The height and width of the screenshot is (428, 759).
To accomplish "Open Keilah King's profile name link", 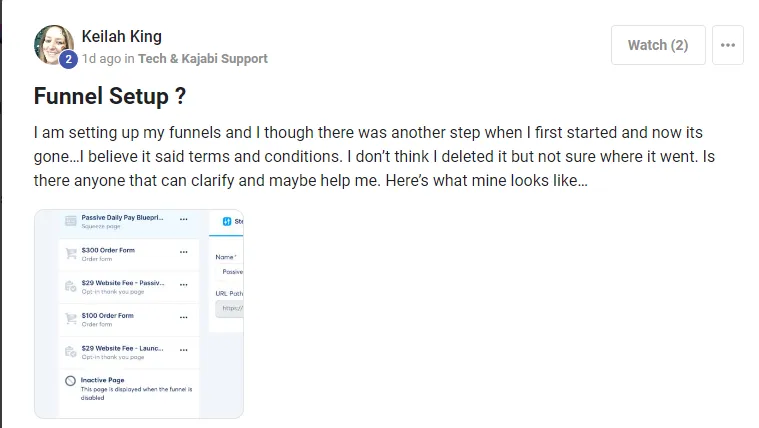I will 121,36.
